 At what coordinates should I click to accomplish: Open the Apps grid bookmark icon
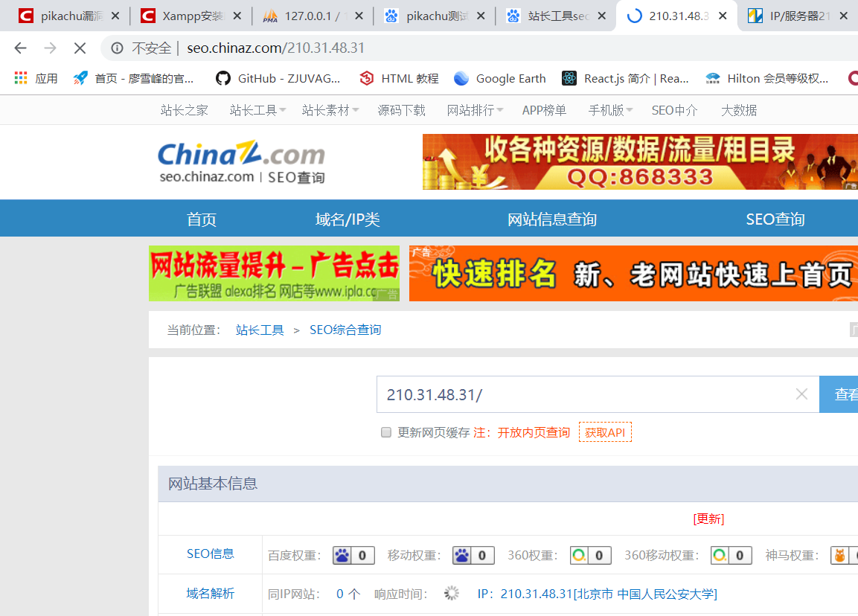(x=21, y=78)
